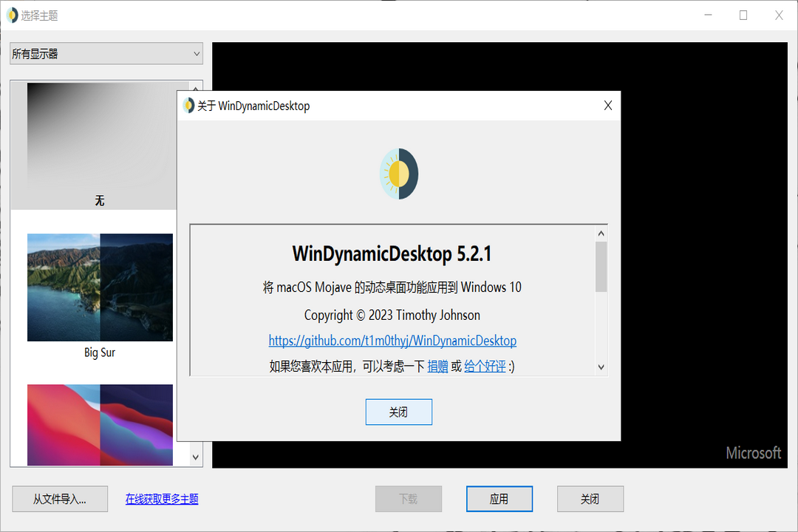
Task: Close the About dialog with its 关闭 button
Action: (x=398, y=412)
